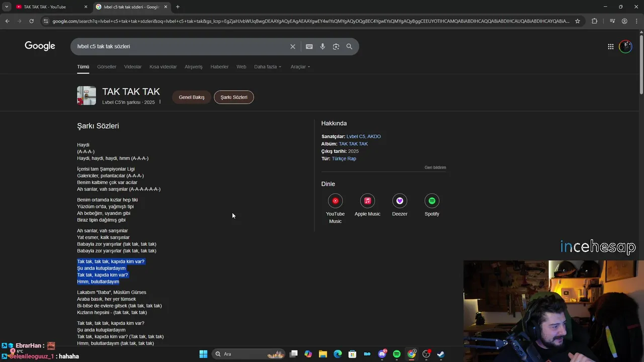
Task: Click the Chrome address bar URL
Action: tap(311, 21)
